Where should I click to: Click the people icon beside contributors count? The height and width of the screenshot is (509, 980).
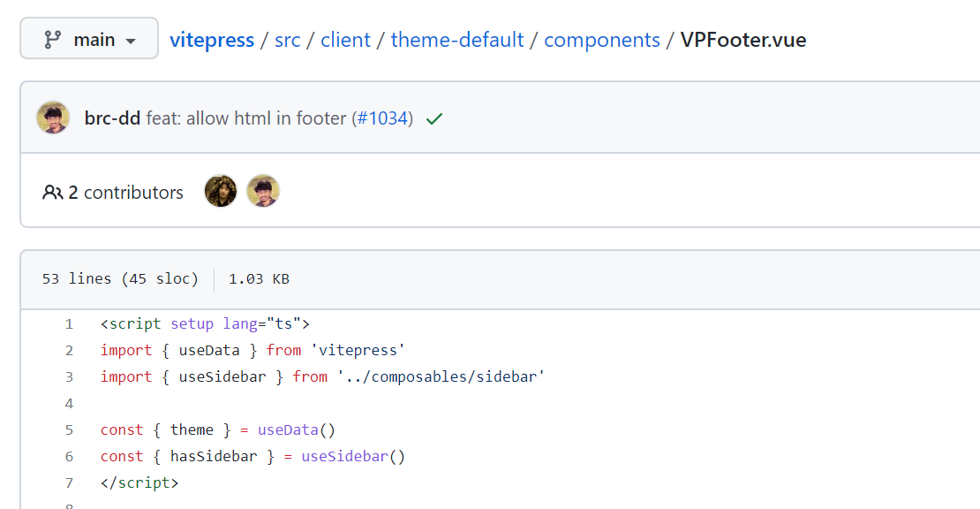pos(52,192)
